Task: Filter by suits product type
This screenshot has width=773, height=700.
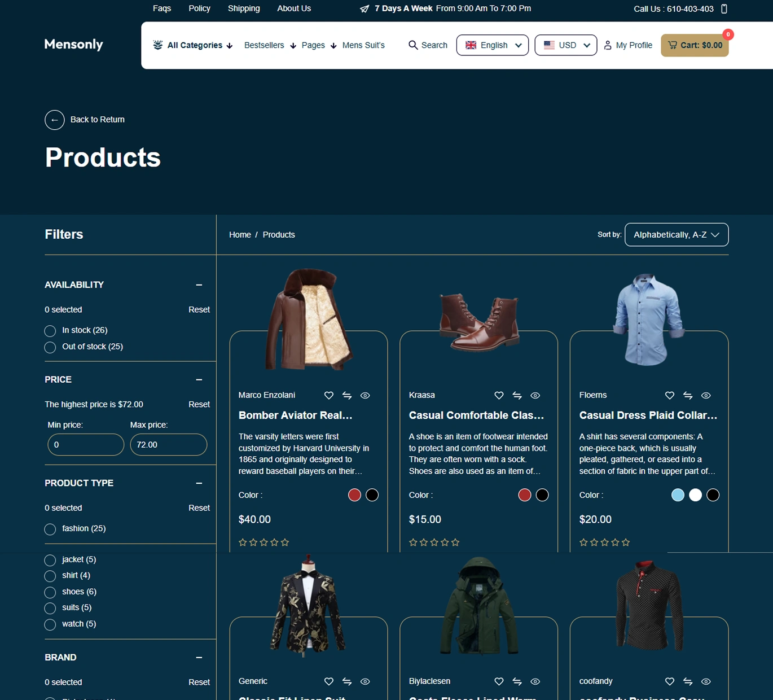Action: [50, 608]
